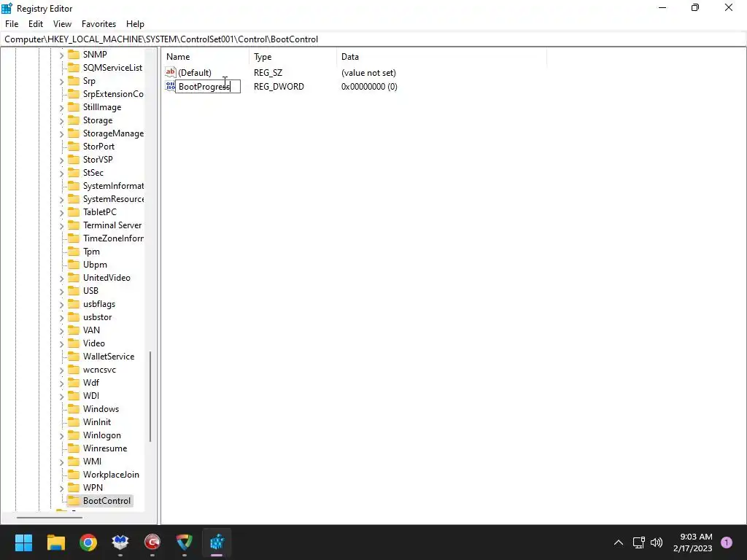
Task: Click the Data column header
Action: [441, 57]
